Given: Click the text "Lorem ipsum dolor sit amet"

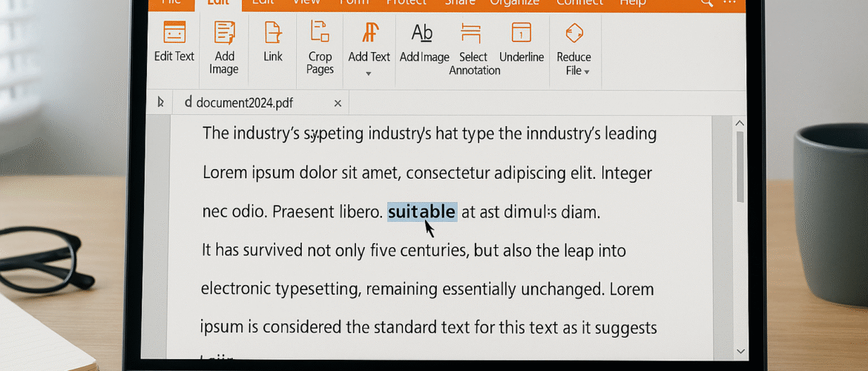Looking at the screenshot, I should (x=300, y=174).
